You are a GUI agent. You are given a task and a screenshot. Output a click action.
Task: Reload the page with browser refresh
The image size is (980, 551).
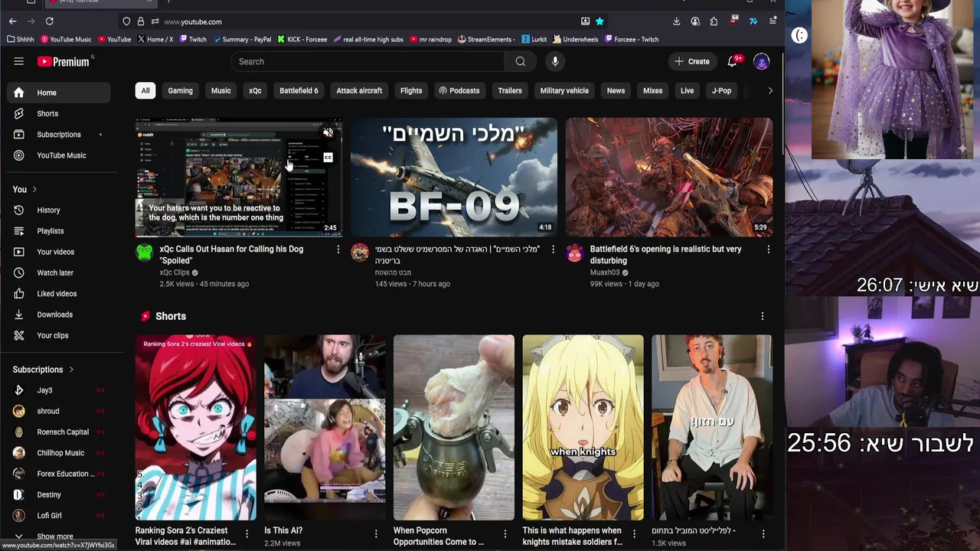point(49,21)
